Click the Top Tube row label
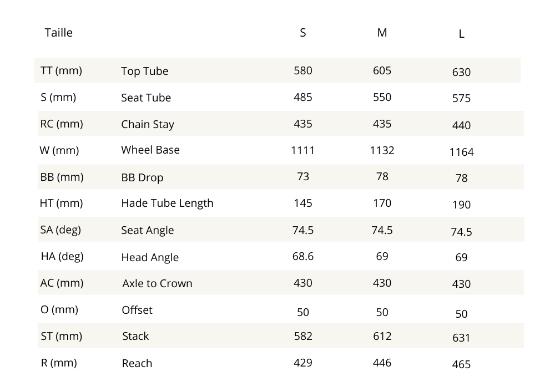The image size is (555, 392). click(144, 72)
